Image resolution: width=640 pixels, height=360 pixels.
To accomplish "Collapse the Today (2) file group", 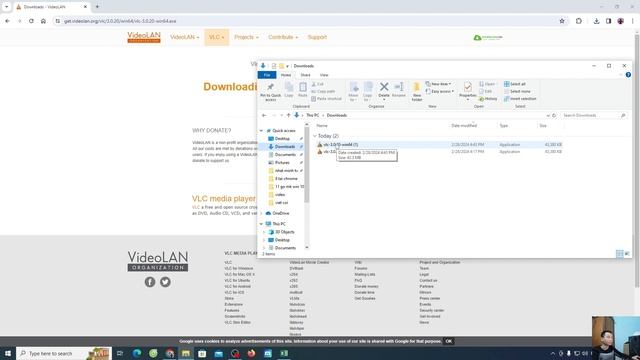I will [315, 136].
